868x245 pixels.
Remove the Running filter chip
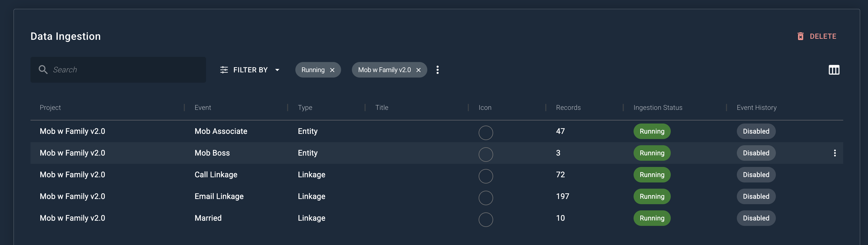[332, 70]
